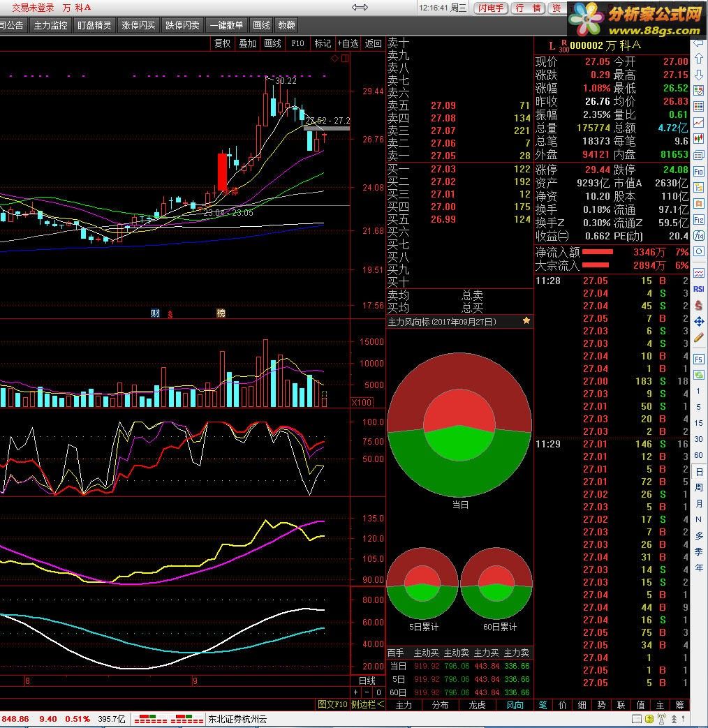Click the 主力监控 toolbar button
Image resolution: width=708 pixels, height=728 pixels.
click(x=51, y=25)
